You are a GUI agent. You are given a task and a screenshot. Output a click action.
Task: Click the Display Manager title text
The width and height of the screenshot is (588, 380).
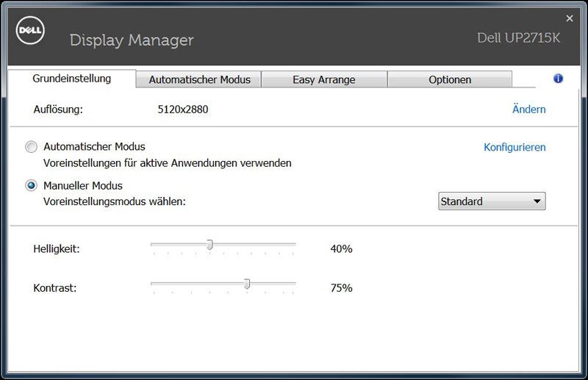point(132,40)
